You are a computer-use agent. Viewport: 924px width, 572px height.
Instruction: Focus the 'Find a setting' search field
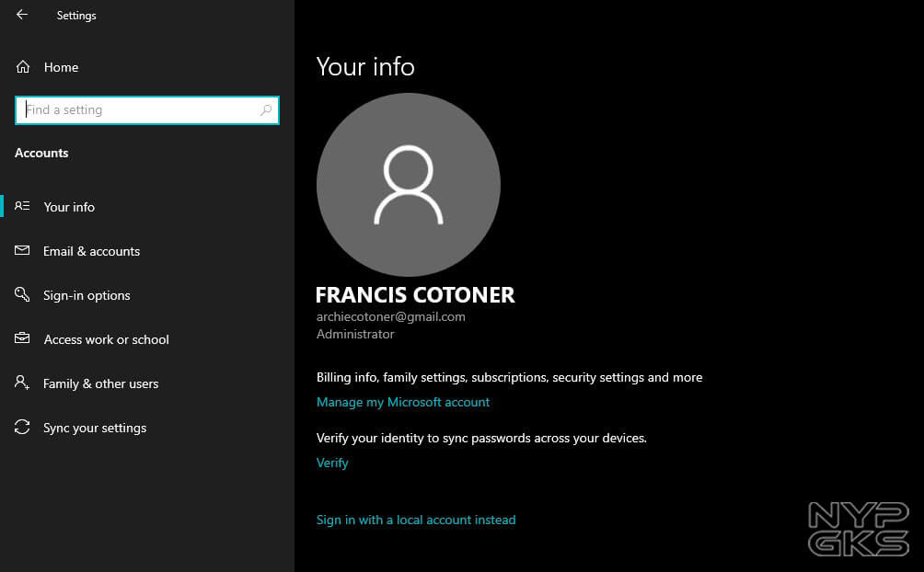[138, 110]
